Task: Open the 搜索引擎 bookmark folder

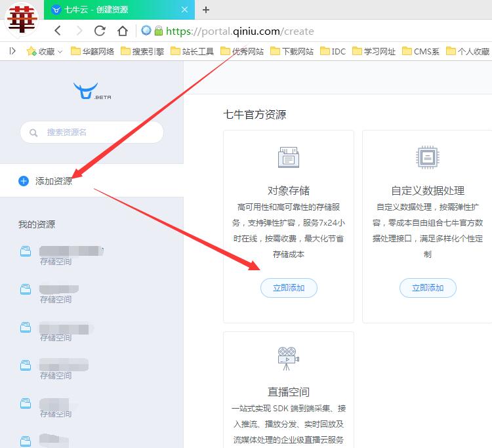Action: 142,51
